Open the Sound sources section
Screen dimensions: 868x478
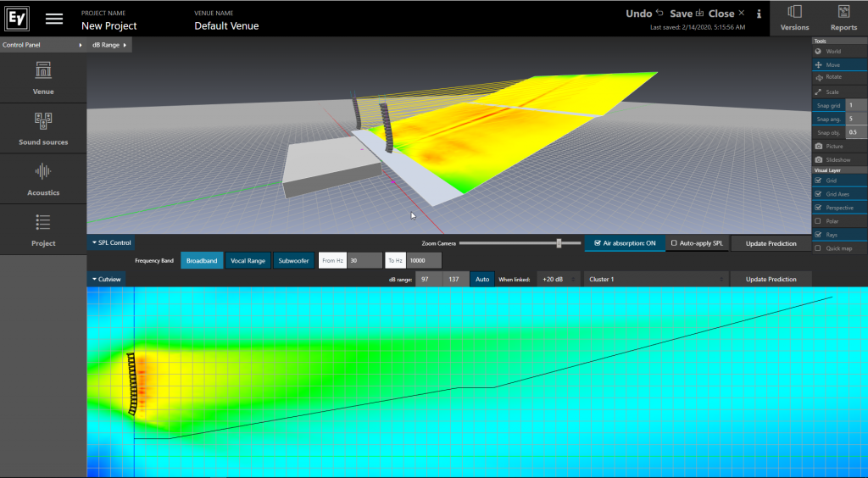click(x=43, y=128)
